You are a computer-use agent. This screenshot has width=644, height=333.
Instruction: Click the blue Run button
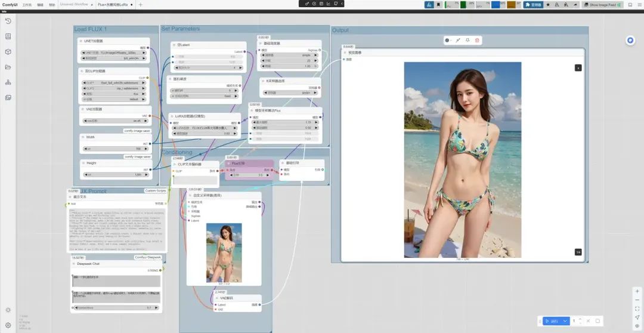point(552,321)
